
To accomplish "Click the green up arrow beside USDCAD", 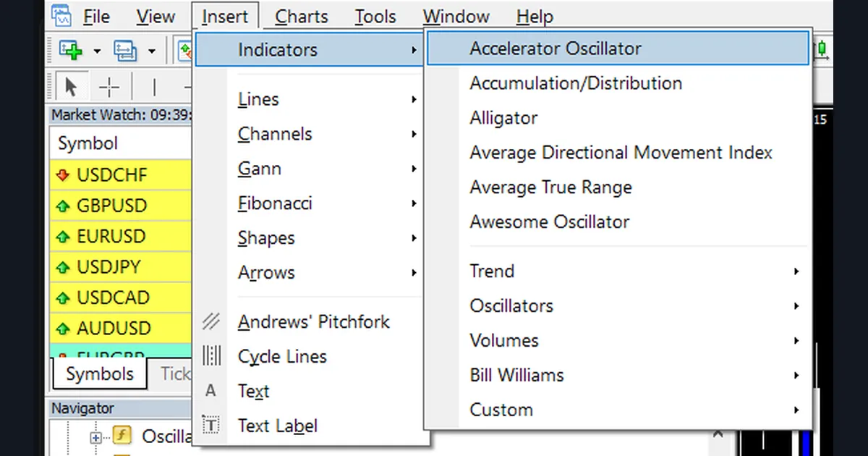I will 63,298.
